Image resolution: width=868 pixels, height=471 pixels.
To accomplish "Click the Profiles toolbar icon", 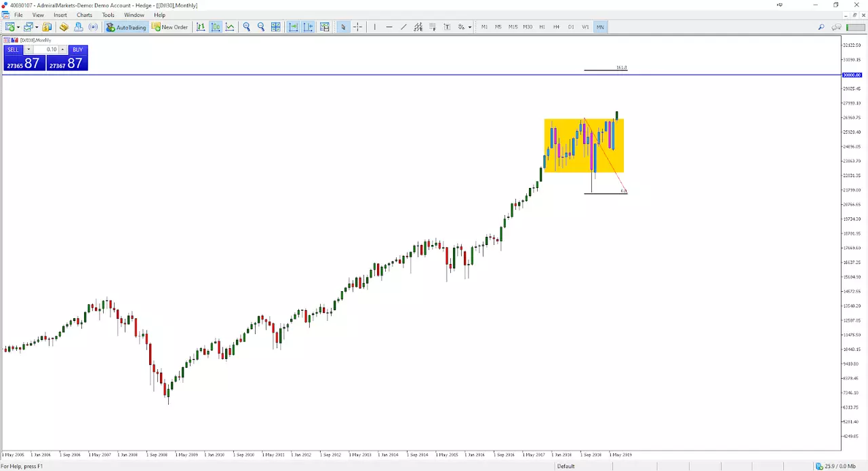I will [x=28, y=27].
